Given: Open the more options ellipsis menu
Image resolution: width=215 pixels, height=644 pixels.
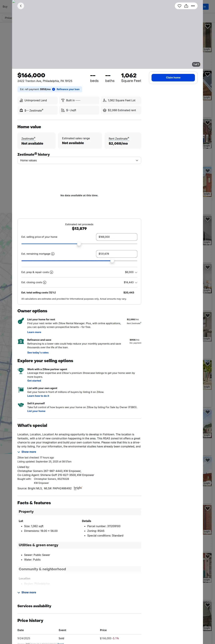Looking at the screenshot, I should (193, 6).
